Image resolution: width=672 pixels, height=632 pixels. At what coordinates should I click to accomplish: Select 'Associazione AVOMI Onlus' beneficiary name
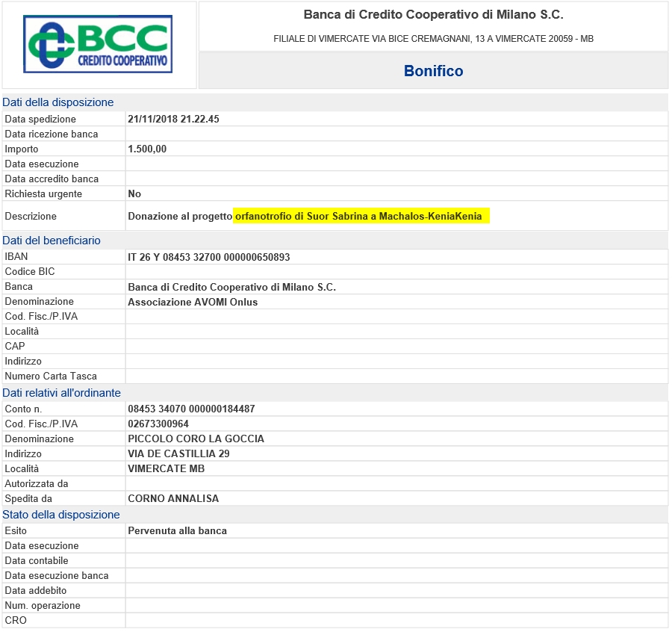pyautogui.click(x=193, y=303)
